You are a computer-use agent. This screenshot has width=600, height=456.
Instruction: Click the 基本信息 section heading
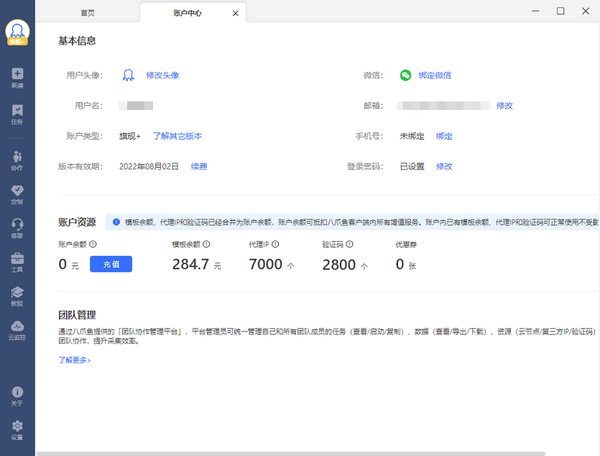click(x=77, y=41)
